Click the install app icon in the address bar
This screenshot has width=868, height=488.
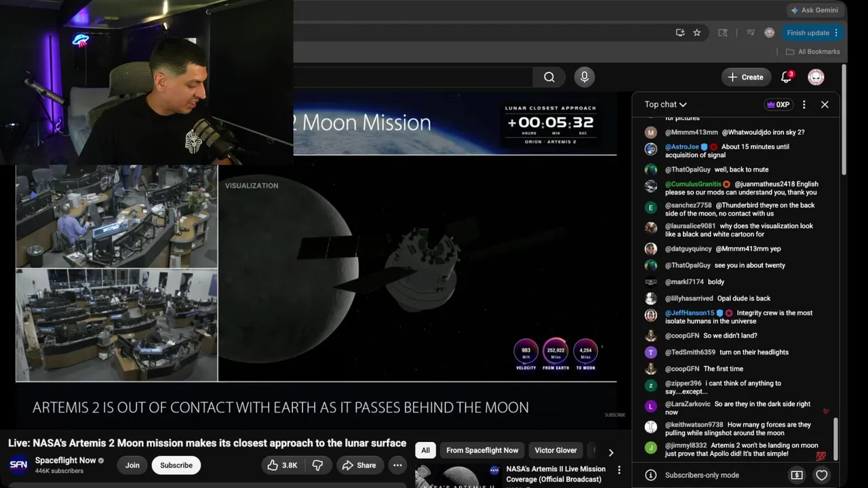coord(680,33)
